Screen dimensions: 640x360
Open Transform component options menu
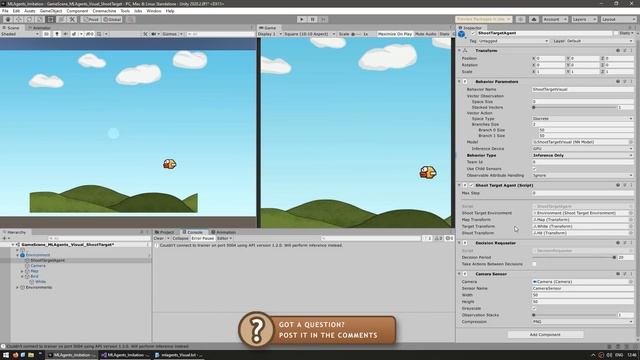tap(631, 51)
